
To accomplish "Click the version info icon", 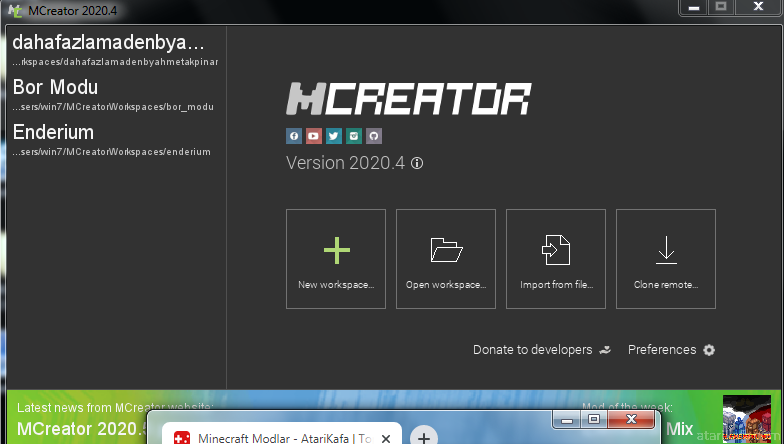I will click(x=417, y=163).
